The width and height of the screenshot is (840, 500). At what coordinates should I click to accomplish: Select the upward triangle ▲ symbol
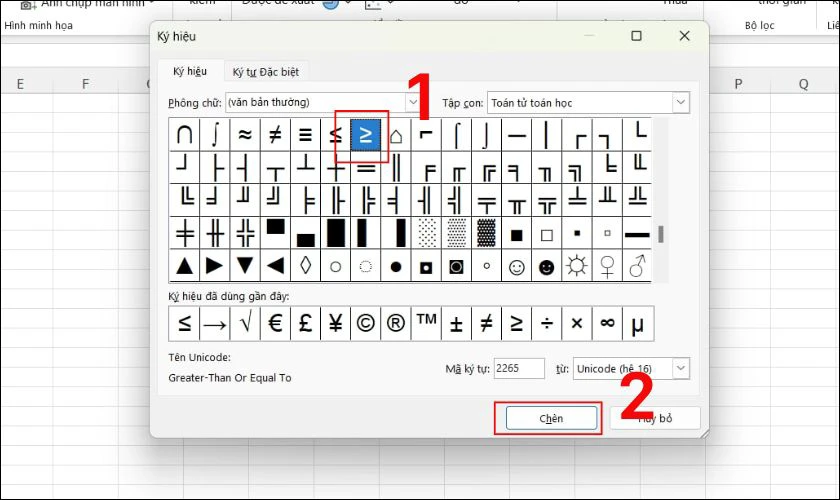184,265
